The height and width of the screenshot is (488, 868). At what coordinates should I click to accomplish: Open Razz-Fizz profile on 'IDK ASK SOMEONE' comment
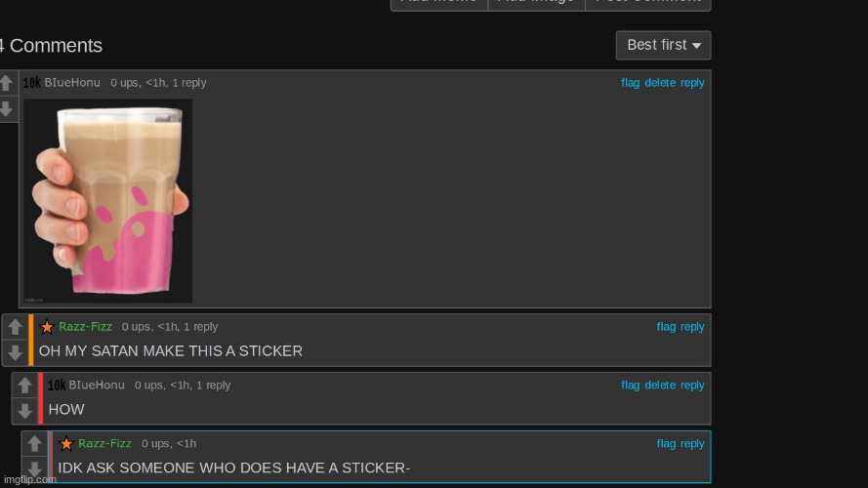[105, 443]
